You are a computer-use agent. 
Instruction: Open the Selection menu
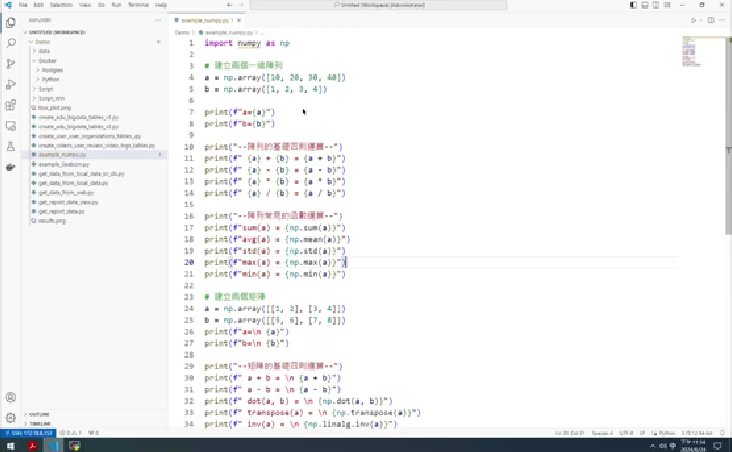click(x=61, y=5)
